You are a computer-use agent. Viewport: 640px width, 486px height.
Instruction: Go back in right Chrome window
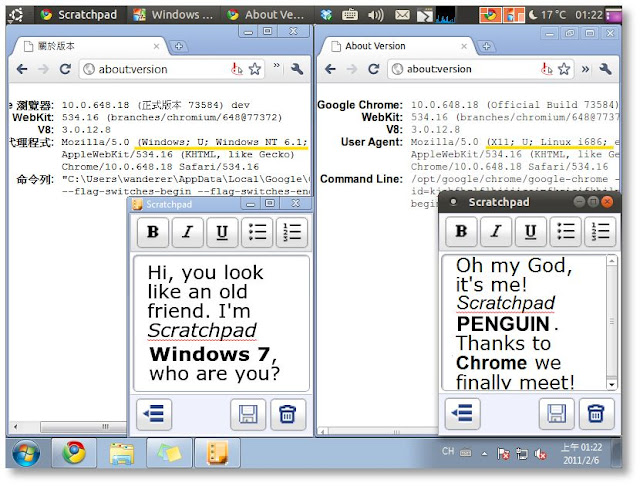(330, 69)
